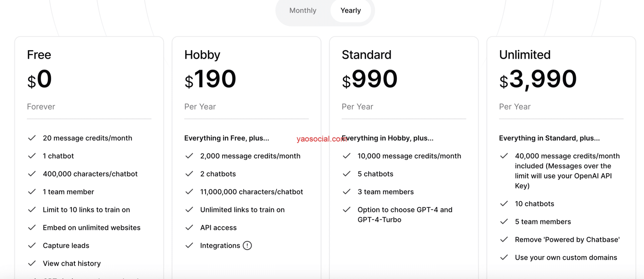
Task: Click checkmark beside View chat history
Action: [x=32, y=263]
